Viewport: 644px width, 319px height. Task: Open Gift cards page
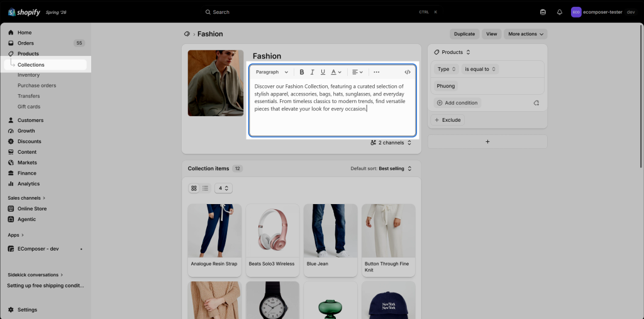tap(29, 107)
